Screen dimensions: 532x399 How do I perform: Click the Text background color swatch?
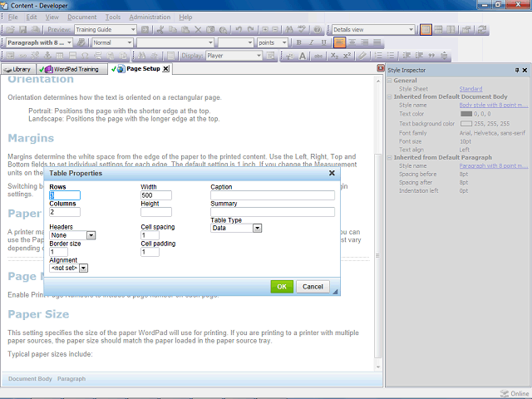465,124
